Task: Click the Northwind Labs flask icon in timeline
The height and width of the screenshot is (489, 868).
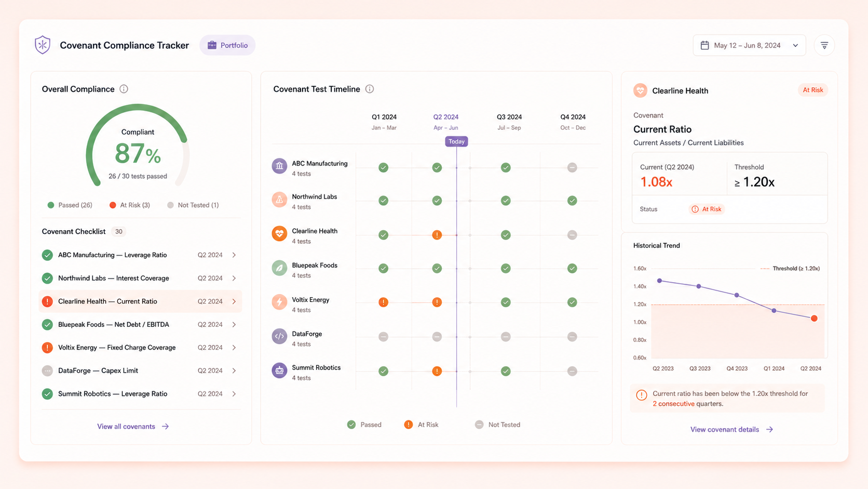Action: pos(279,200)
